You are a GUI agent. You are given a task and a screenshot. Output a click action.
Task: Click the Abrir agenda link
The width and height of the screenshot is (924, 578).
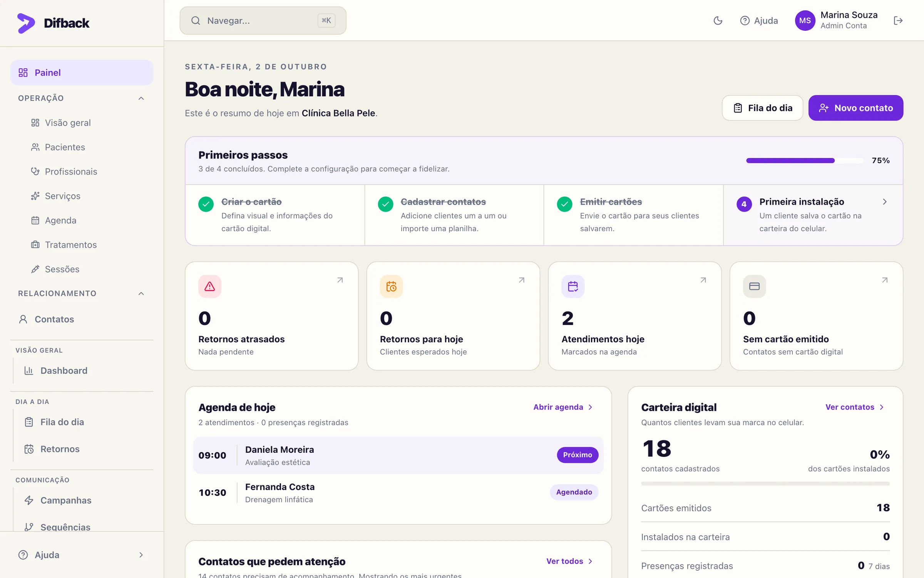coord(563,407)
